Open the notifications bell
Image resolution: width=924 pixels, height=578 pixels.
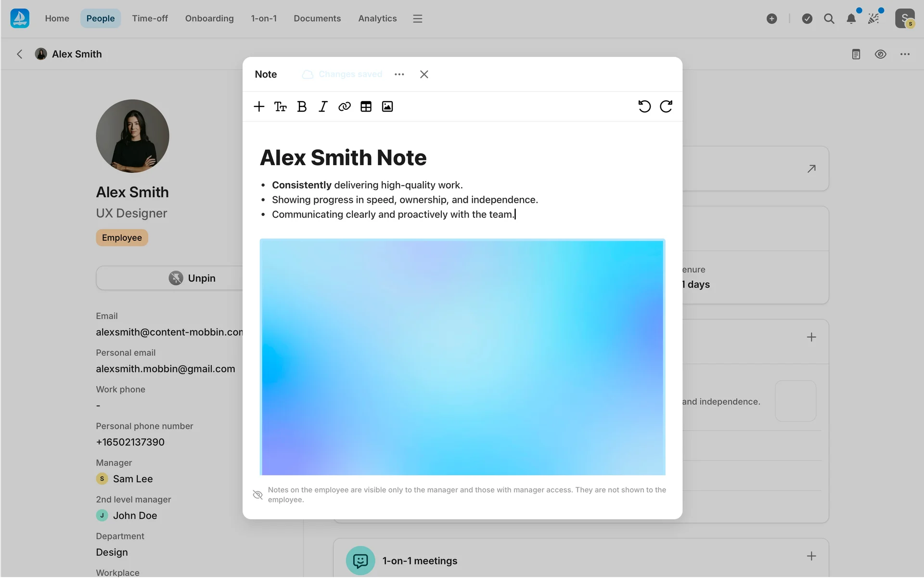click(x=851, y=18)
